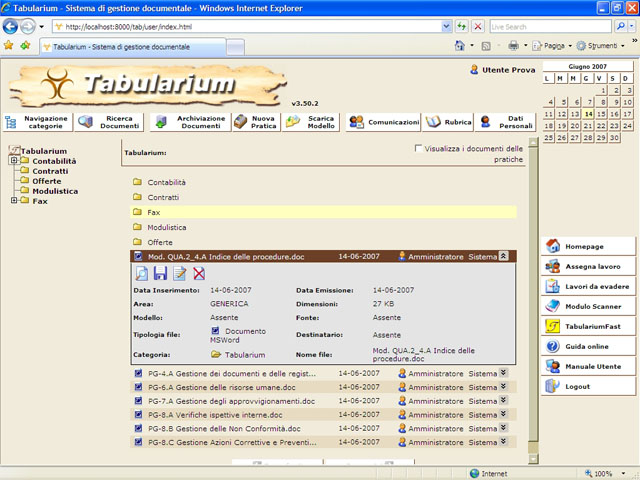This screenshot has height=480, width=640.
Task: Open Pagina menu dropdown
Action: pyautogui.click(x=552, y=46)
